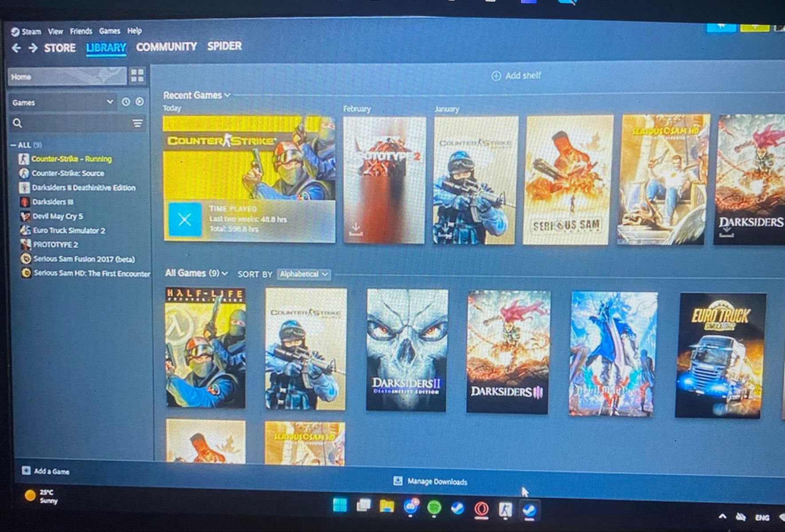Open Manage Downloads
This screenshot has width=785, height=532.
tap(430, 481)
